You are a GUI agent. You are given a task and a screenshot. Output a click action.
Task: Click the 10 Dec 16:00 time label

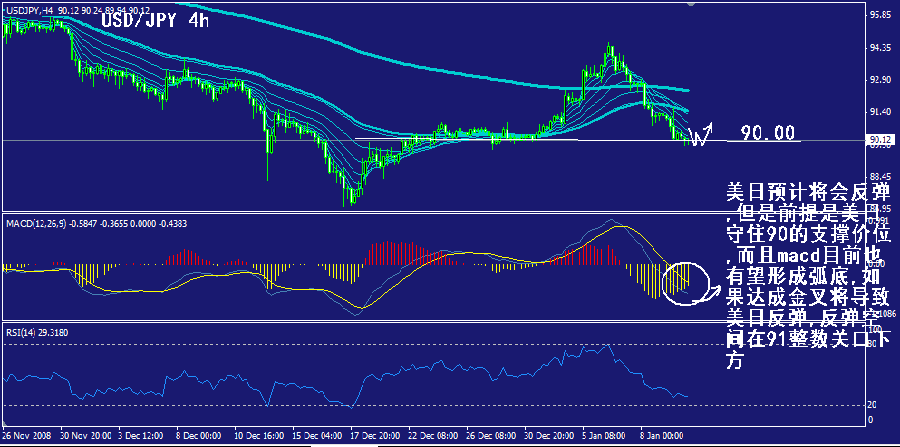258,436
